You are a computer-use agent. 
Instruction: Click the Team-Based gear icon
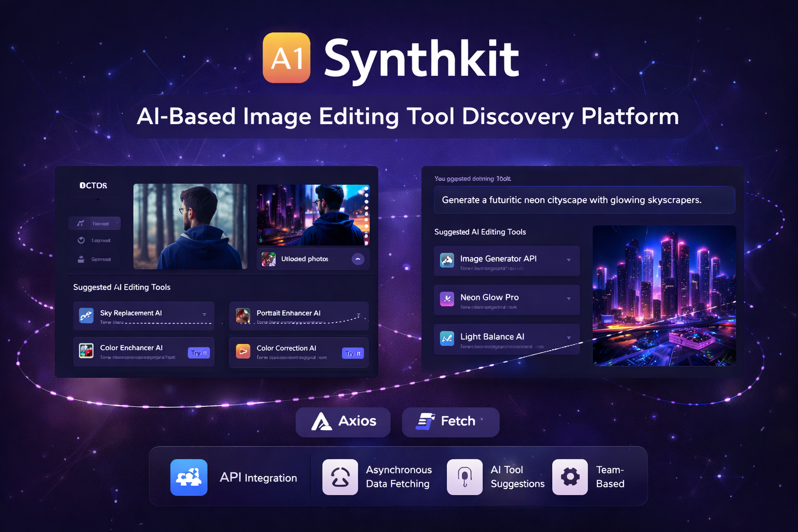[570, 477]
